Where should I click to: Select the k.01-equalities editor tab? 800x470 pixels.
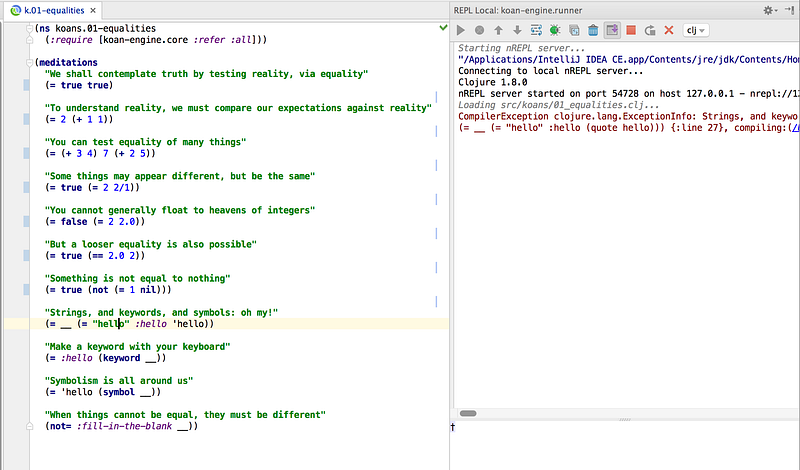click(54, 10)
